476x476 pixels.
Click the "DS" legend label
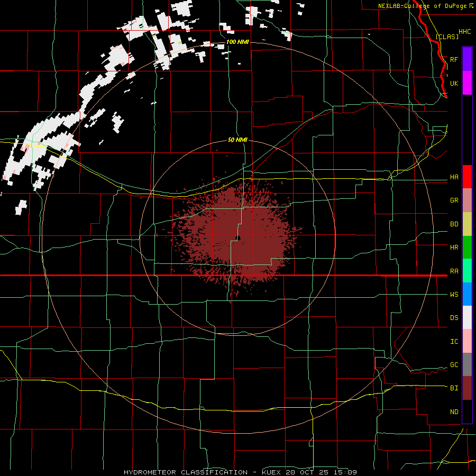point(454,318)
